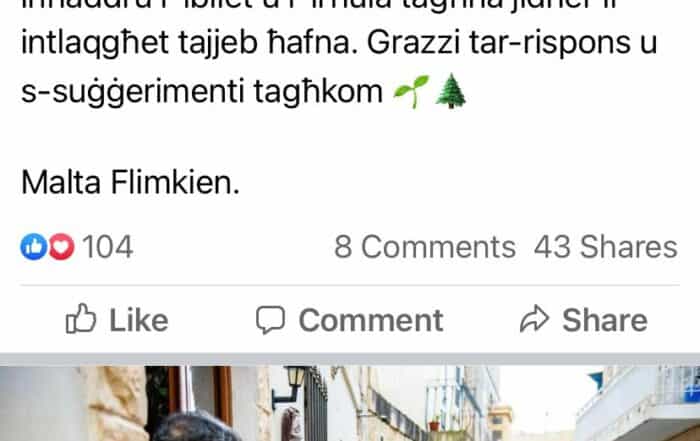Click the white building on the photo's right side
The height and width of the screenshot is (441, 700).
(638, 404)
